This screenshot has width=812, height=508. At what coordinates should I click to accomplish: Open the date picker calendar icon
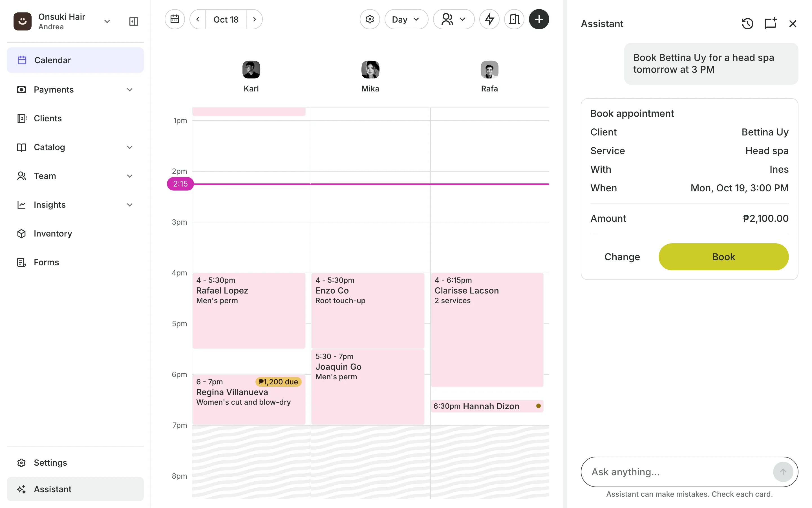click(175, 19)
